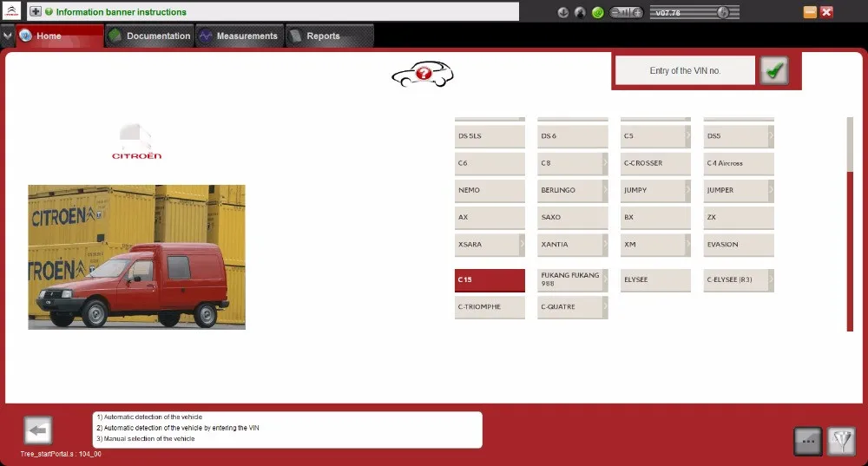Select the C6 model
This screenshot has width=868, height=466.
[490, 163]
